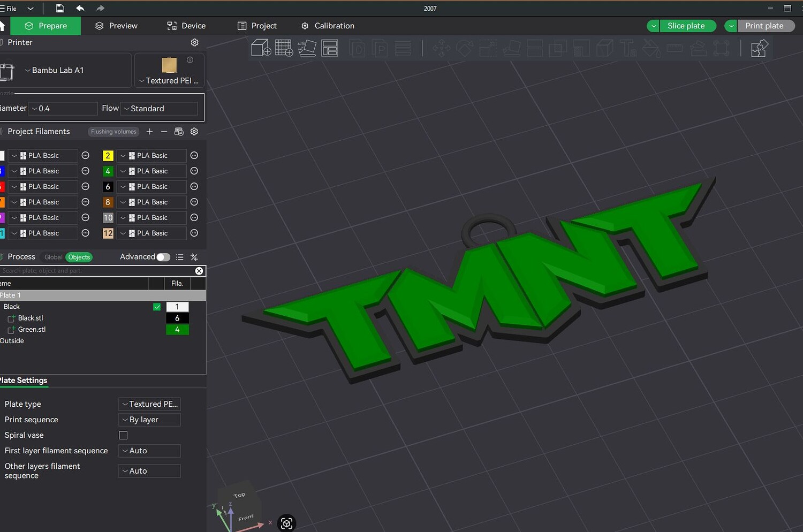This screenshot has height=532, width=803.
Task: Click the process settings list icon
Action: pos(180,257)
